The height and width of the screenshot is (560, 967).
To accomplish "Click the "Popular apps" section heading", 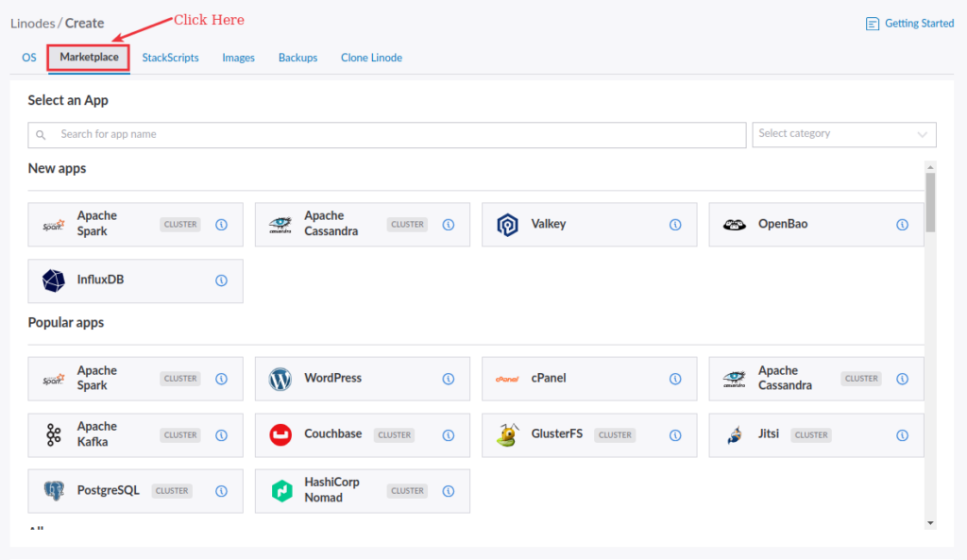I will (66, 323).
